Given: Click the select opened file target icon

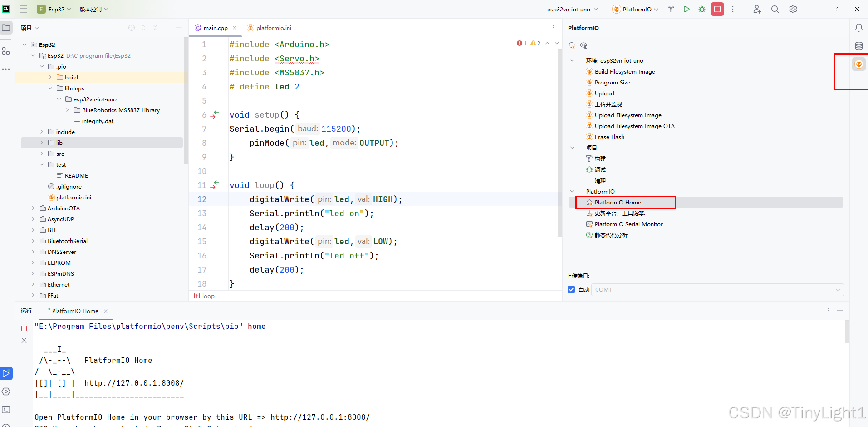Looking at the screenshot, I should (132, 28).
